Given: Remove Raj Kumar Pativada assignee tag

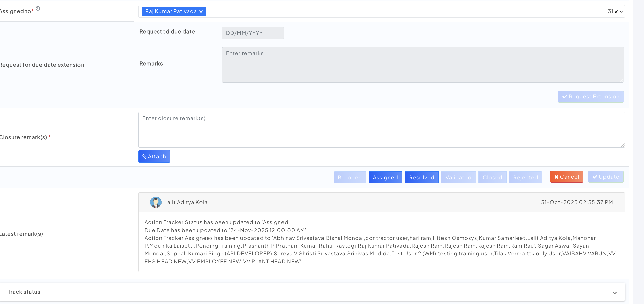Looking at the screenshot, I should coord(201,12).
